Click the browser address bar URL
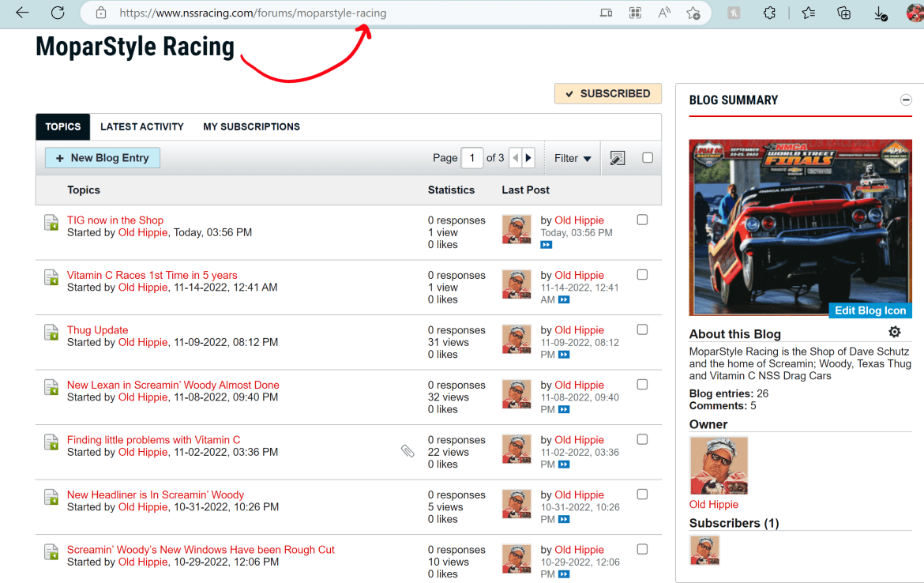Viewport: 924px width, 583px height. coord(253,13)
